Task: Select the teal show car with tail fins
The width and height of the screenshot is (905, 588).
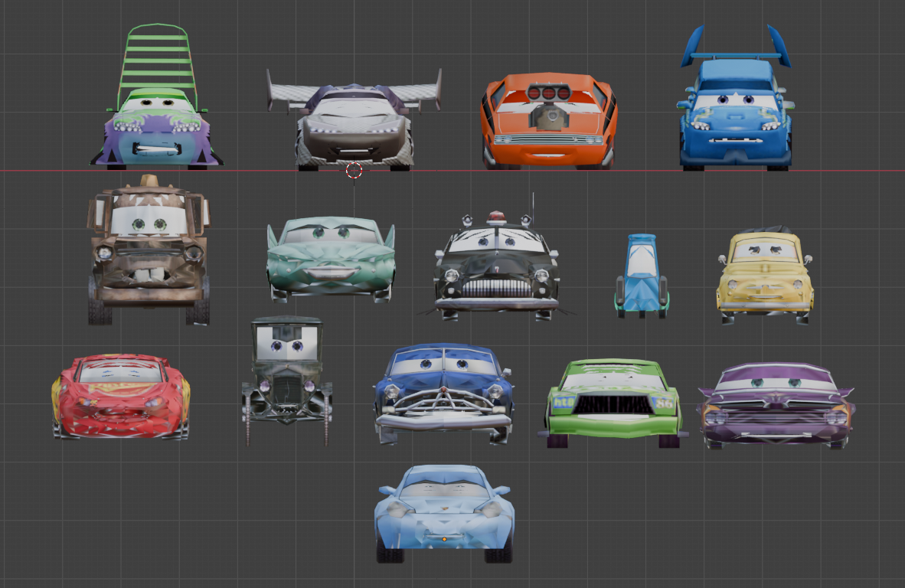Action: tap(331, 260)
